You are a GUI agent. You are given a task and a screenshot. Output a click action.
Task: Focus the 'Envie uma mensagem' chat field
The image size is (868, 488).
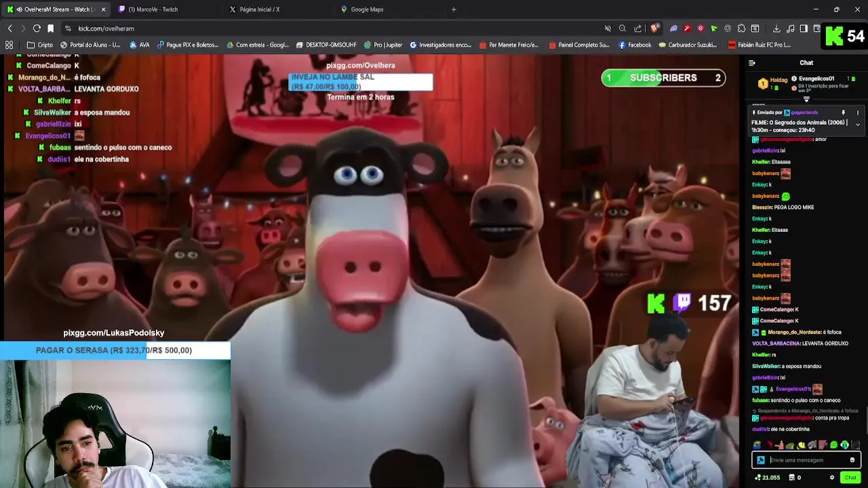(x=807, y=460)
